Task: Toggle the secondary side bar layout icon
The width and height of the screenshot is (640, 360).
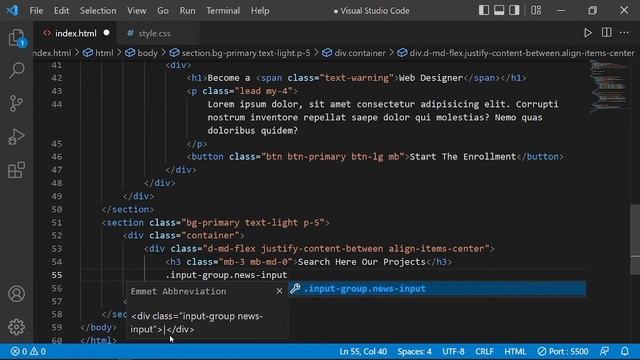Action: tap(514, 10)
